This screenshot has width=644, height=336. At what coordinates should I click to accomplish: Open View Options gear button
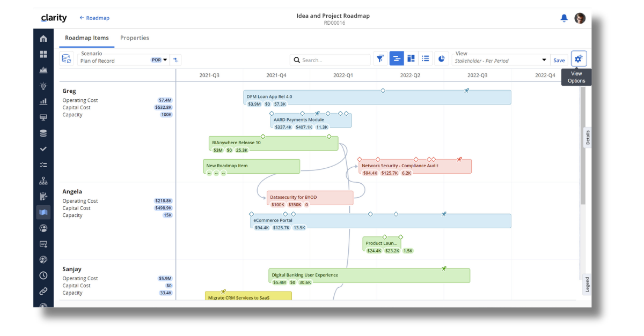(579, 59)
